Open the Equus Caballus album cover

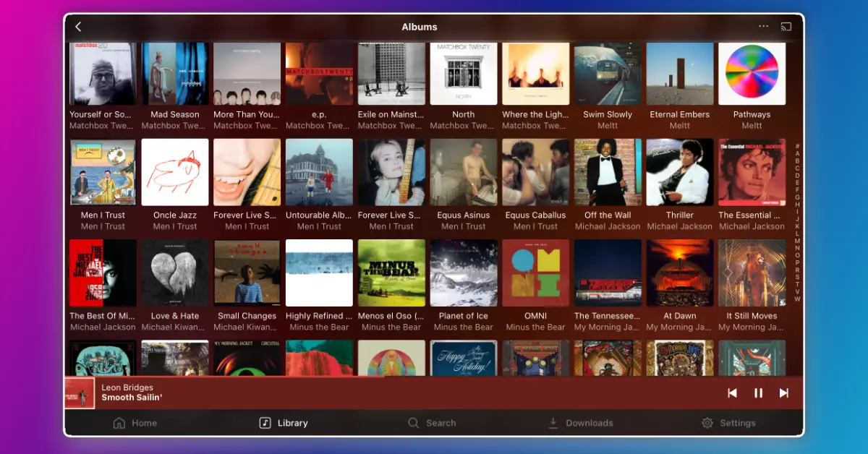click(x=536, y=172)
